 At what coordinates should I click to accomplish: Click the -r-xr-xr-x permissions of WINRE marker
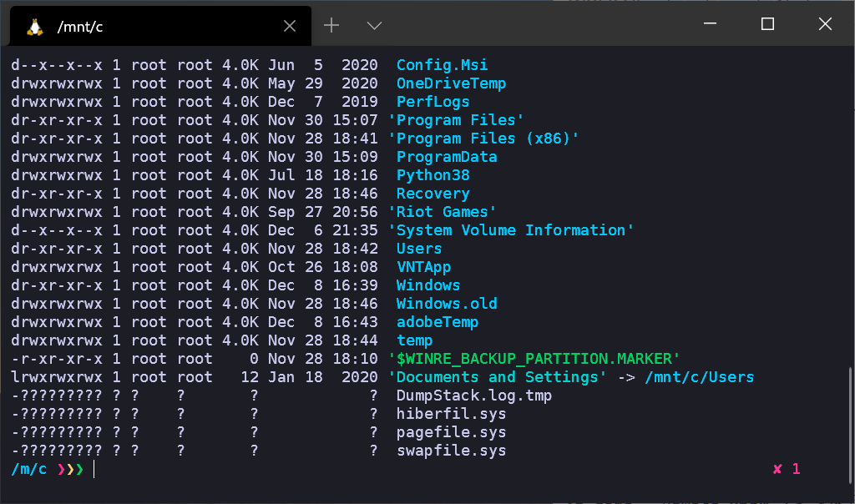(x=57, y=359)
